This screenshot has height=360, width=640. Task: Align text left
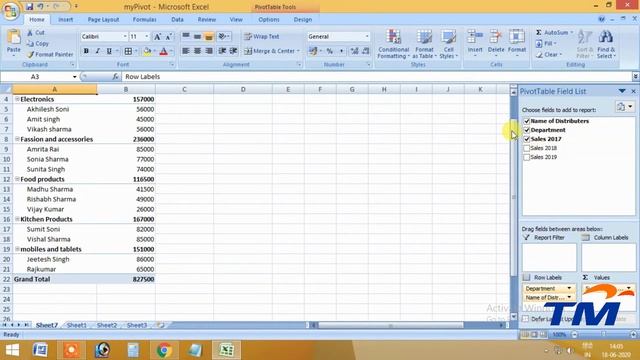(186, 51)
